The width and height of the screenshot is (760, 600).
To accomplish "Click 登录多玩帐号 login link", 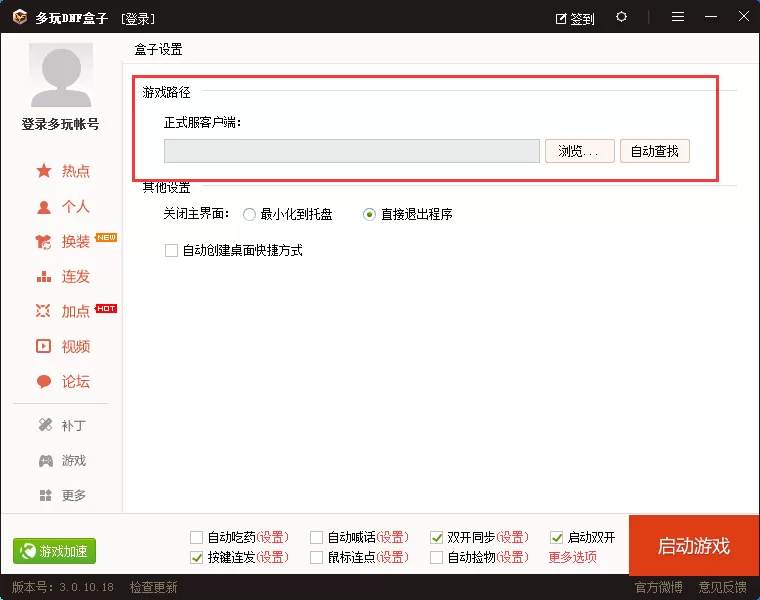I will click(x=61, y=124).
